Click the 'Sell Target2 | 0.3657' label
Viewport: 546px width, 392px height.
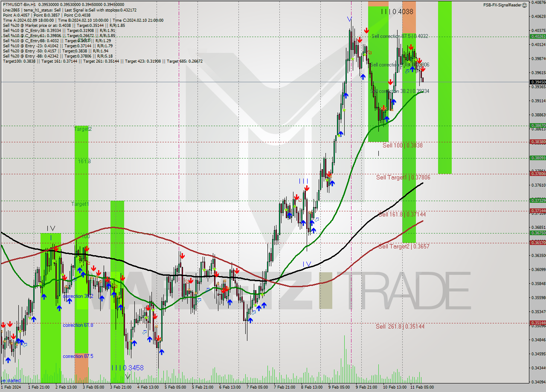point(404,246)
